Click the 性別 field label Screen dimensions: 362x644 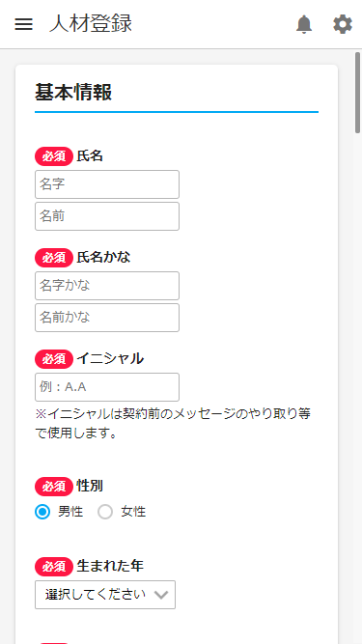coord(90,487)
